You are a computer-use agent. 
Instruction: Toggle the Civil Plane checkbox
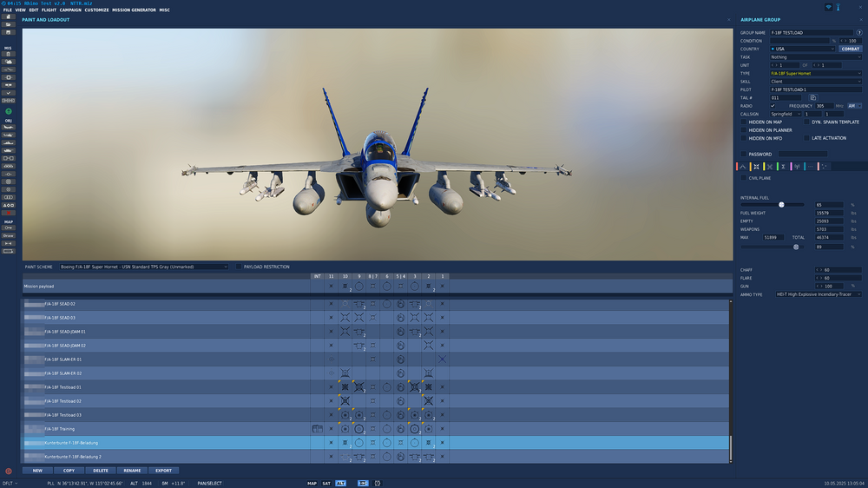click(744, 178)
